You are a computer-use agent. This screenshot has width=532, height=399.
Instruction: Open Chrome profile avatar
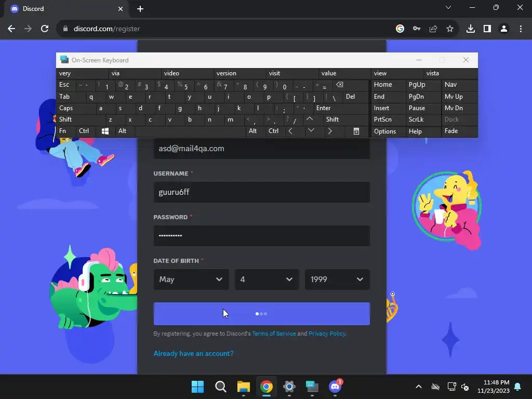point(503,29)
